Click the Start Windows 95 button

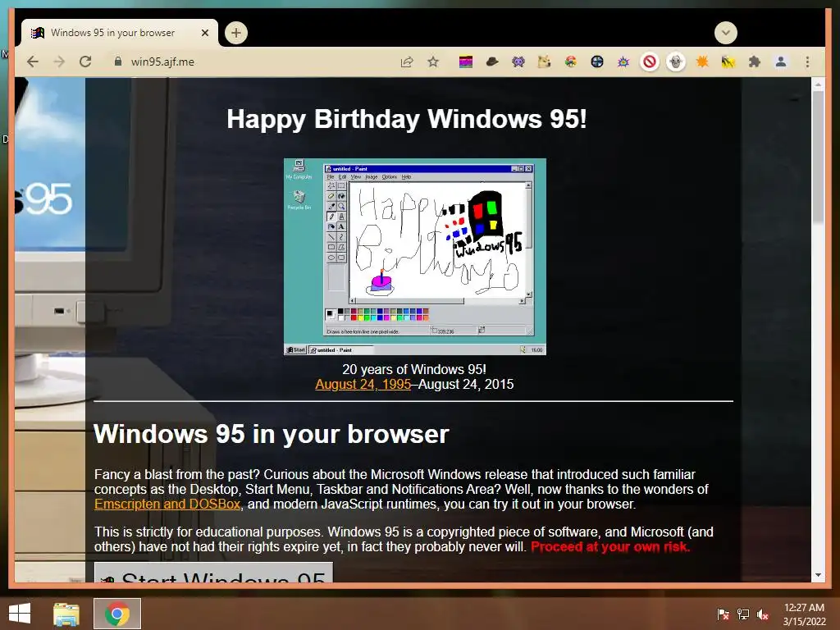(x=214, y=572)
